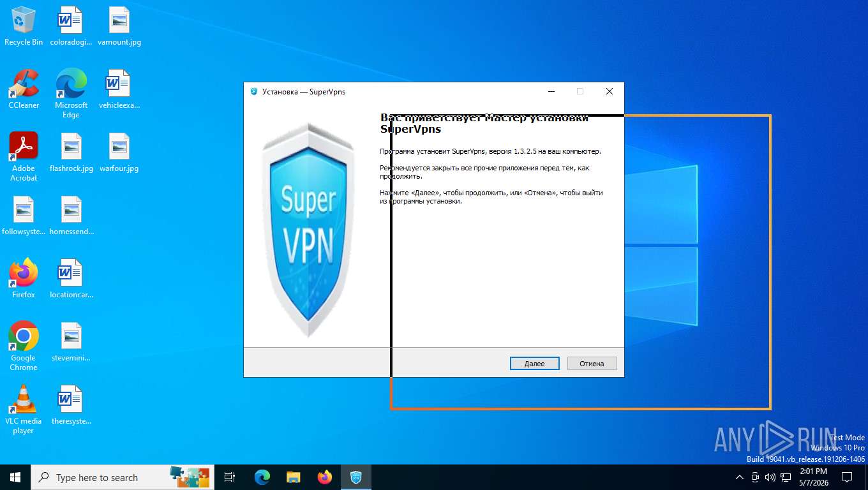Open the volume control in the tray
Image resolution: width=868 pixels, height=490 pixels.
pyautogui.click(x=770, y=477)
